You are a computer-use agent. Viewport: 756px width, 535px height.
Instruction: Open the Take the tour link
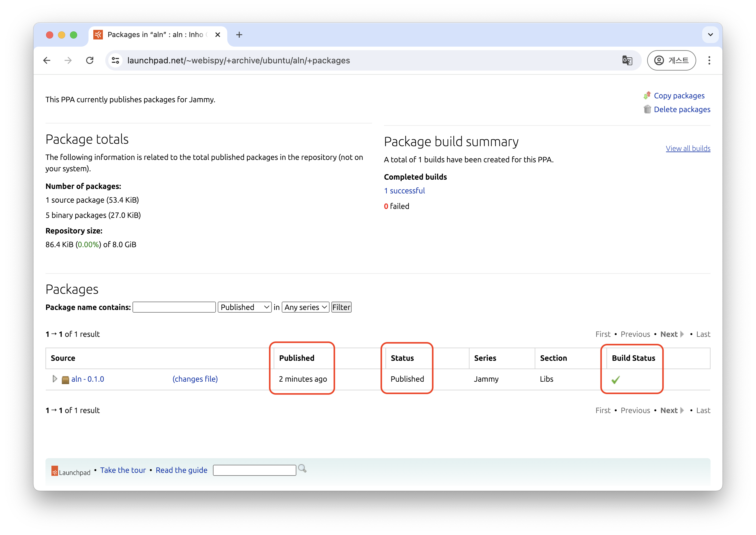(123, 470)
